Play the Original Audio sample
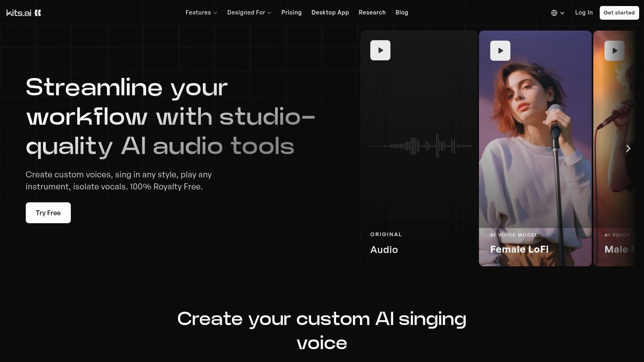This screenshot has height=362, width=644. 380,50
